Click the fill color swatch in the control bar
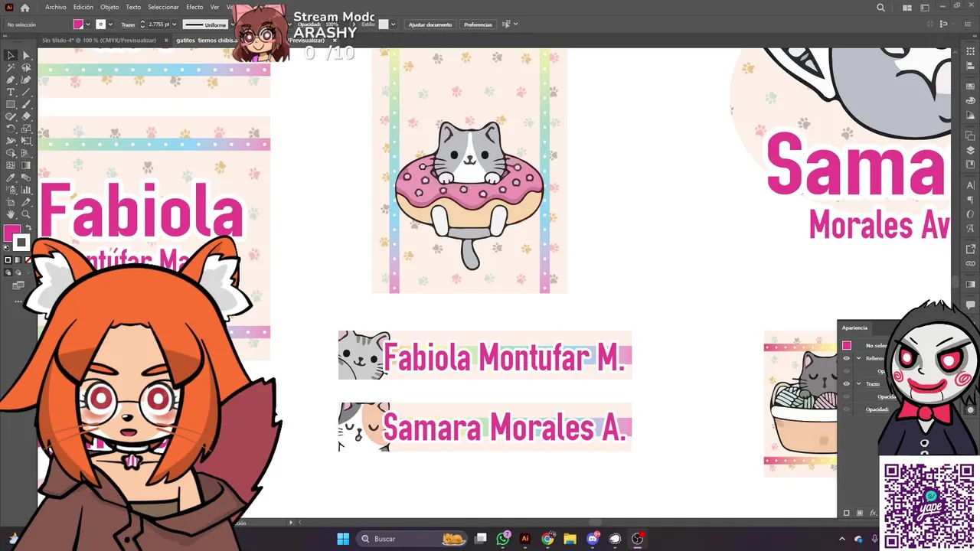The image size is (980, 551). (78, 24)
